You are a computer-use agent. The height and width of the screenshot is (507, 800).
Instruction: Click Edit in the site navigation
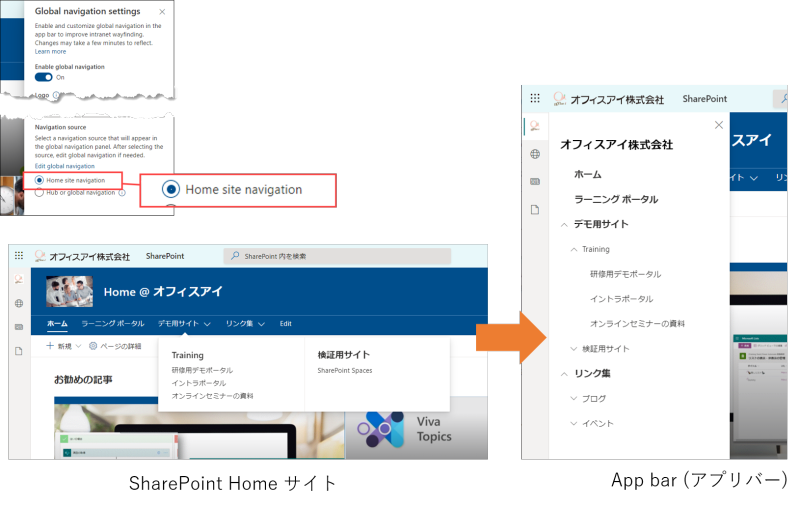click(286, 323)
